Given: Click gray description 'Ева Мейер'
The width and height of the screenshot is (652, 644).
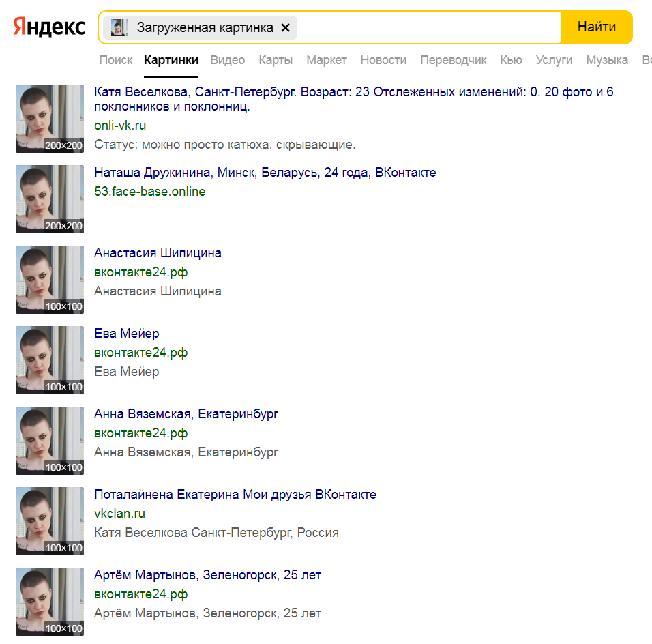Looking at the screenshot, I should (x=126, y=372).
